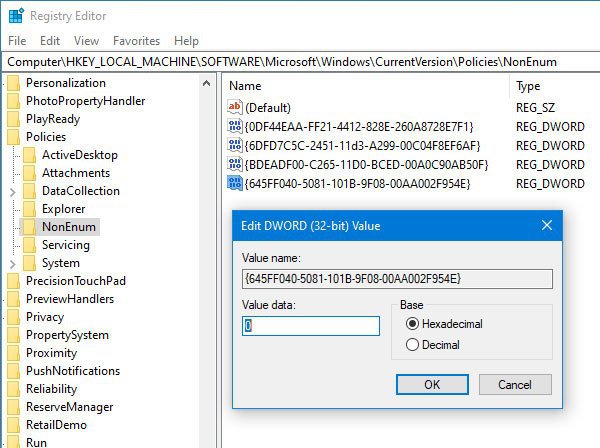Open the Favorites menu
600x448 pixels.
pyautogui.click(x=136, y=41)
